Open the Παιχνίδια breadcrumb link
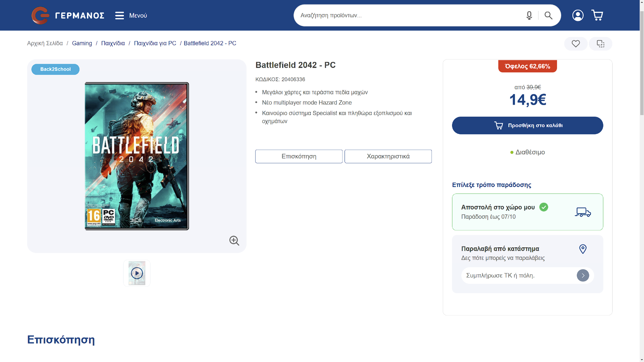The image size is (644, 362). point(113,43)
